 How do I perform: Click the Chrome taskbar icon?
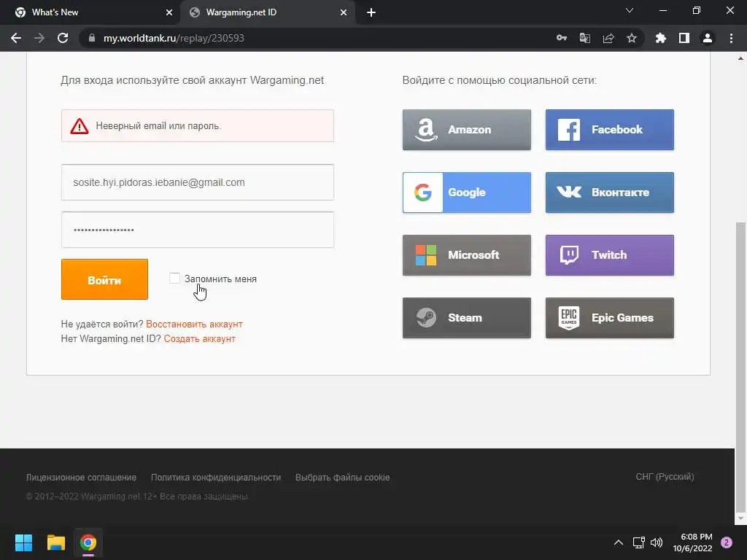pyautogui.click(x=88, y=542)
